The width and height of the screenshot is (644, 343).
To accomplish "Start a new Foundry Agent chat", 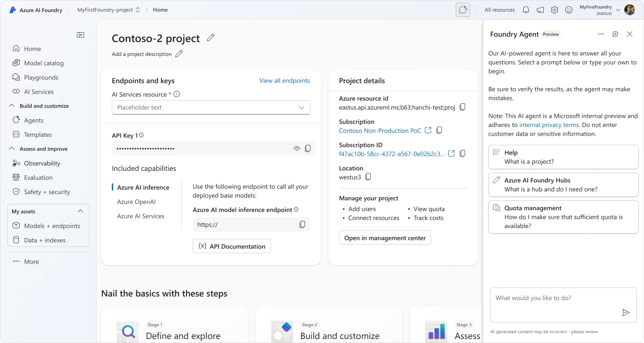I will coord(615,34).
